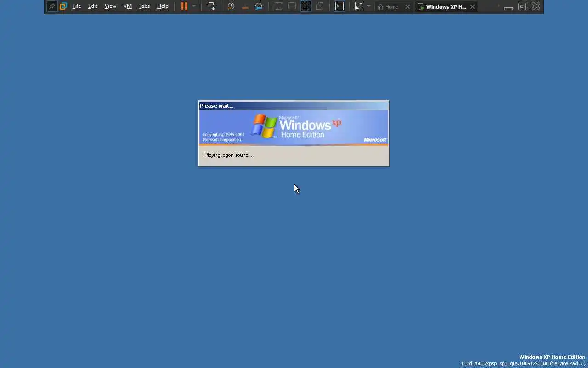Viewport: 588px width, 368px height.
Task: Toggle the library sidebar view icon
Action: [x=278, y=6]
